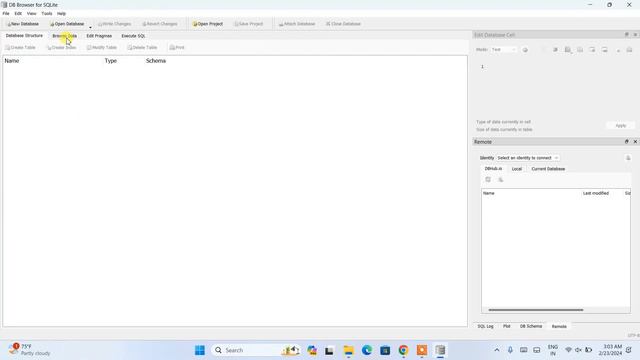640x360 pixels.
Task: Click the upload icon beside Identity dropdown
Action: click(628, 158)
